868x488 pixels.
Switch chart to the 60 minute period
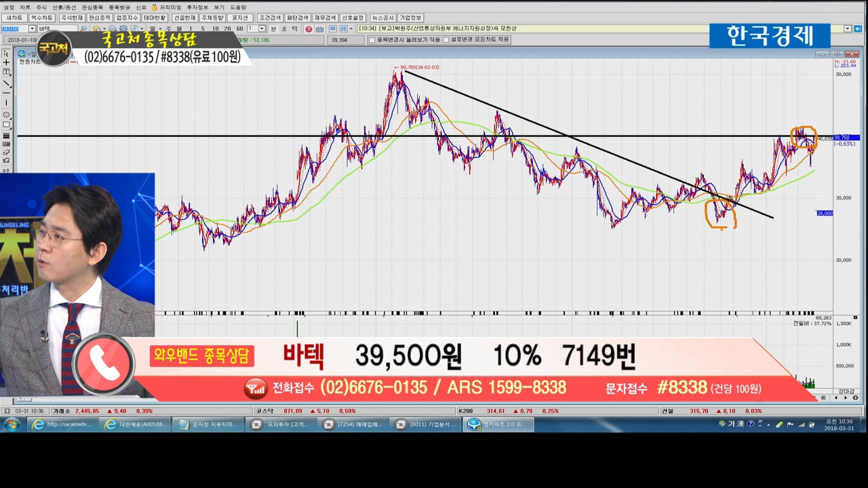[x=239, y=29]
